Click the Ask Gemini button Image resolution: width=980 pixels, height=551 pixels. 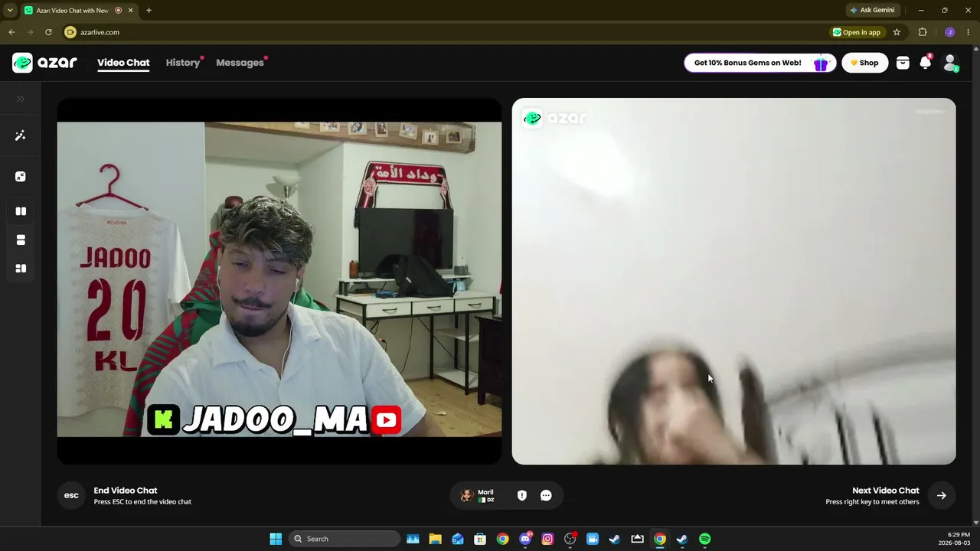872,11
